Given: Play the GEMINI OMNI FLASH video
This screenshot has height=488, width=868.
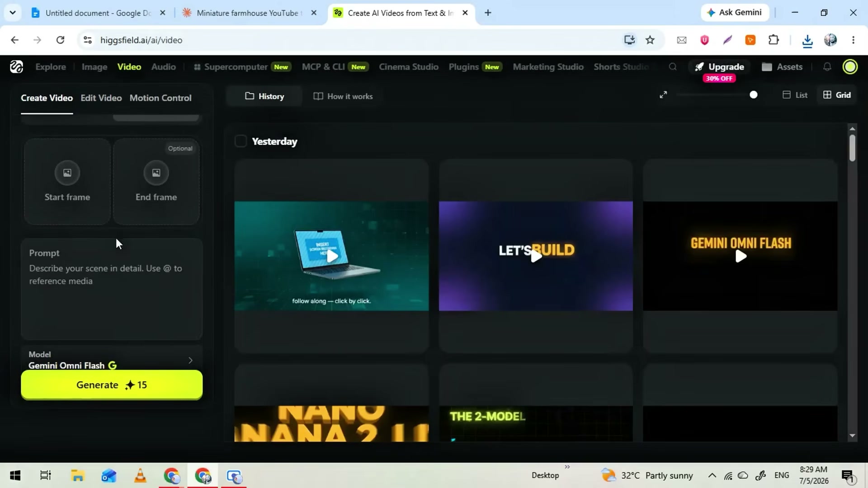Looking at the screenshot, I should (741, 256).
